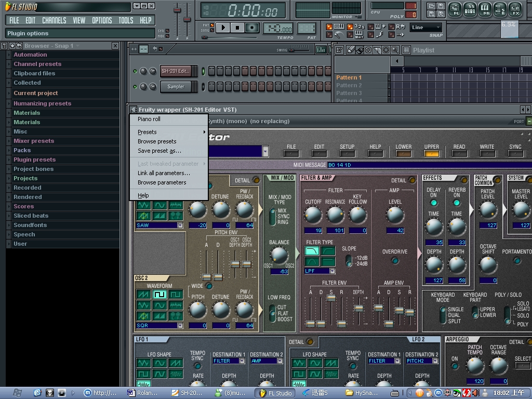Select the paint brush tool in Playlist
Image resolution: width=532 pixels, height=399 pixels.
pyautogui.click(x=360, y=50)
